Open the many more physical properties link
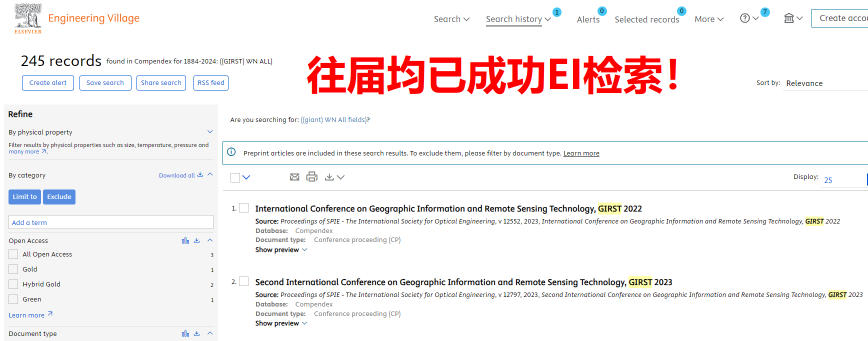Viewport: 868px width, 341px height. point(23,151)
